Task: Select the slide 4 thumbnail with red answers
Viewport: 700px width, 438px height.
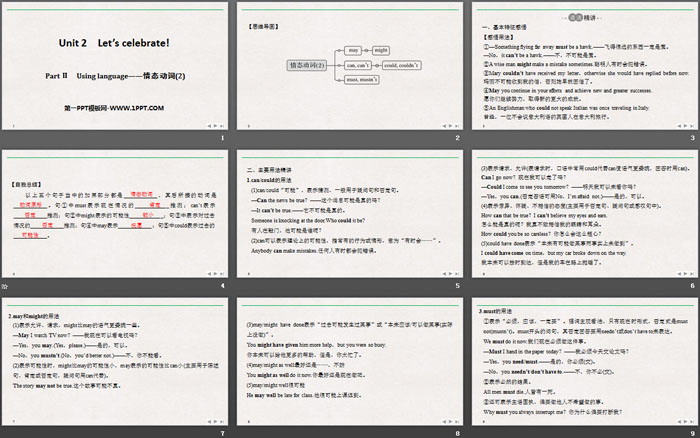Action: pos(115,214)
